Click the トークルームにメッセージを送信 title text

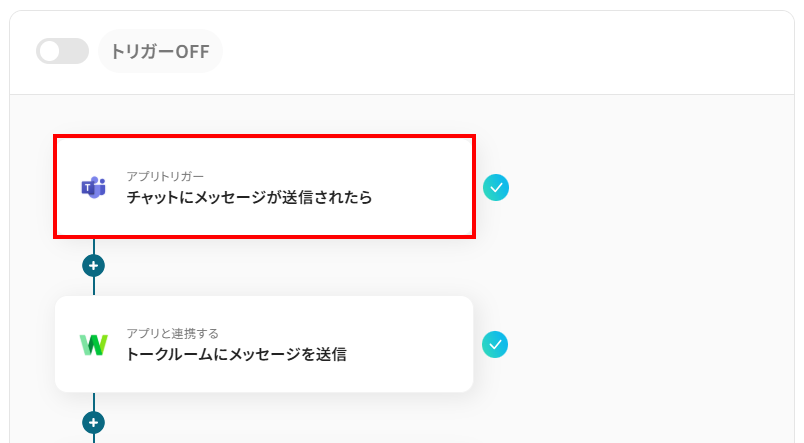(x=236, y=354)
